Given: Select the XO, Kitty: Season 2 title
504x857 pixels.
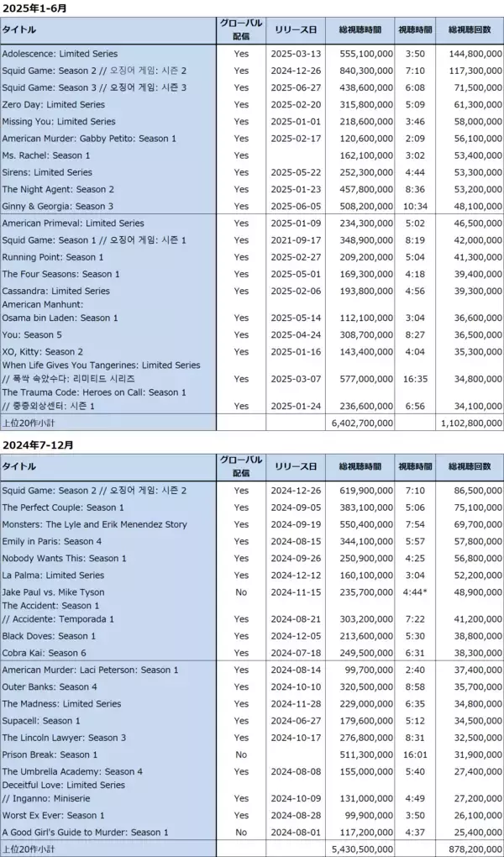Looking at the screenshot, I should point(42,351).
